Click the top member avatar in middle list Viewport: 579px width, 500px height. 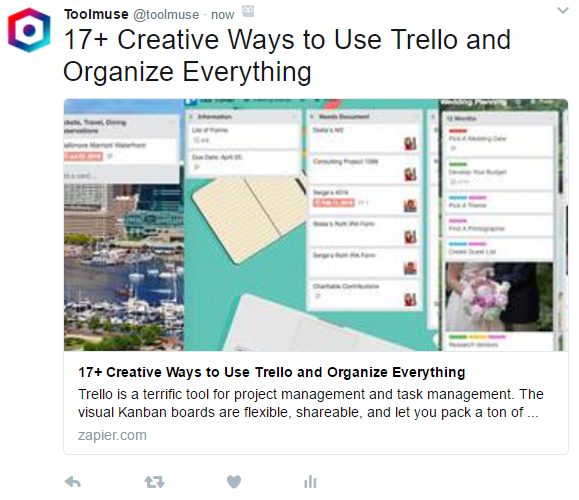pos(410,143)
